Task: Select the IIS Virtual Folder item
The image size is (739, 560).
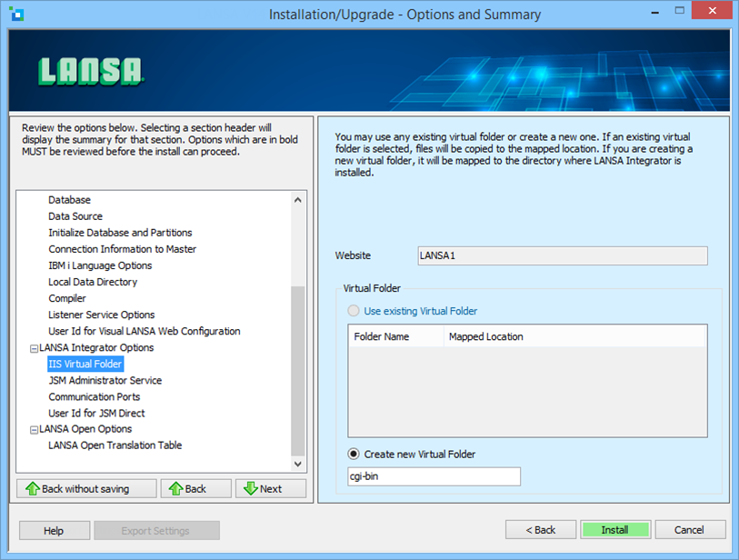Action: tap(85, 364)
